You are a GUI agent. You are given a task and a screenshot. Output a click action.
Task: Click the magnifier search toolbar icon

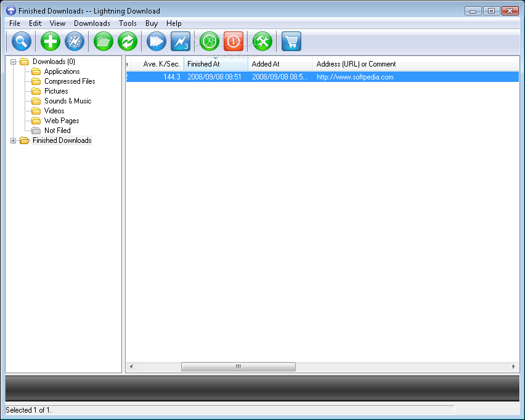pos(22,41)
